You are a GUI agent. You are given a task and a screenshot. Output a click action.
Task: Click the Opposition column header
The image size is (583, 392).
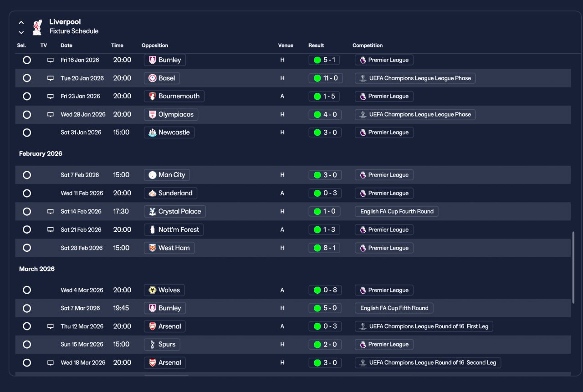tap(155, 46)
